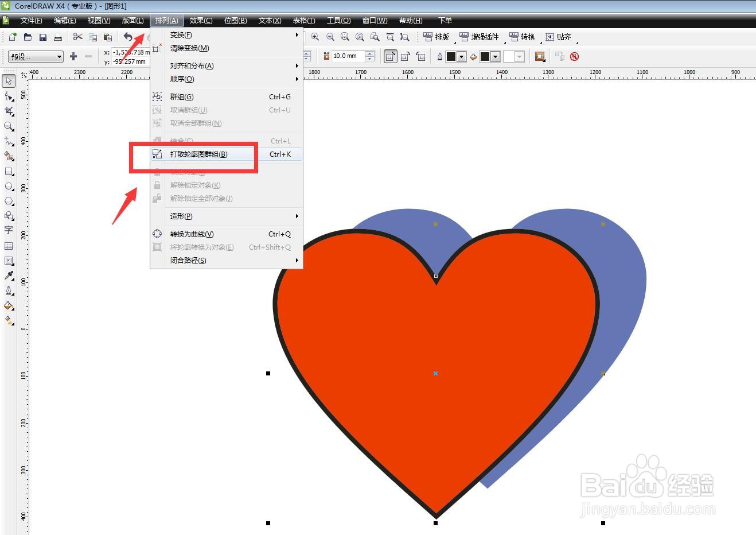
Task: Expand the 造形 submenu
Action: (x=226, y=216)
